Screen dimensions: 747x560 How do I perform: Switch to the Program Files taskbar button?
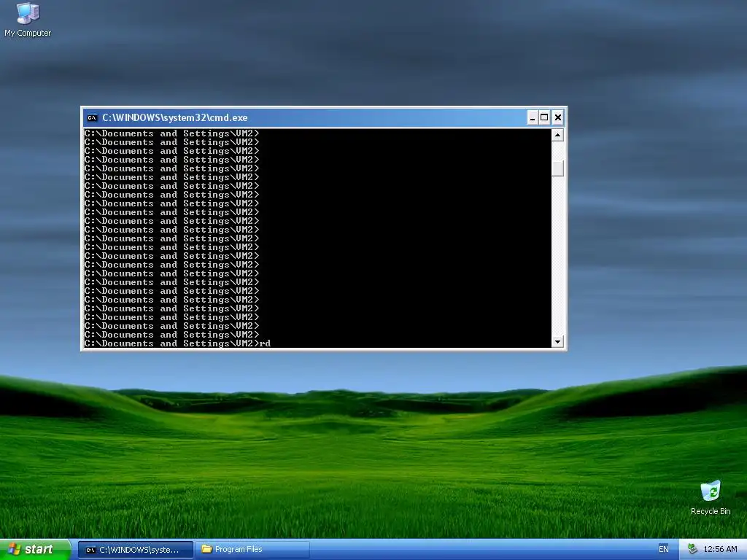pos(252,550)
